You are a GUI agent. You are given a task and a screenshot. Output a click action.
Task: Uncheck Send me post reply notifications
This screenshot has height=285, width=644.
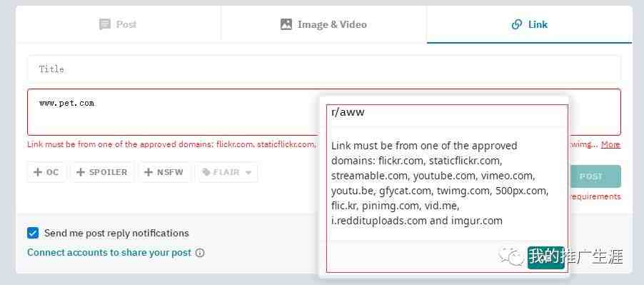click(33, 233)
